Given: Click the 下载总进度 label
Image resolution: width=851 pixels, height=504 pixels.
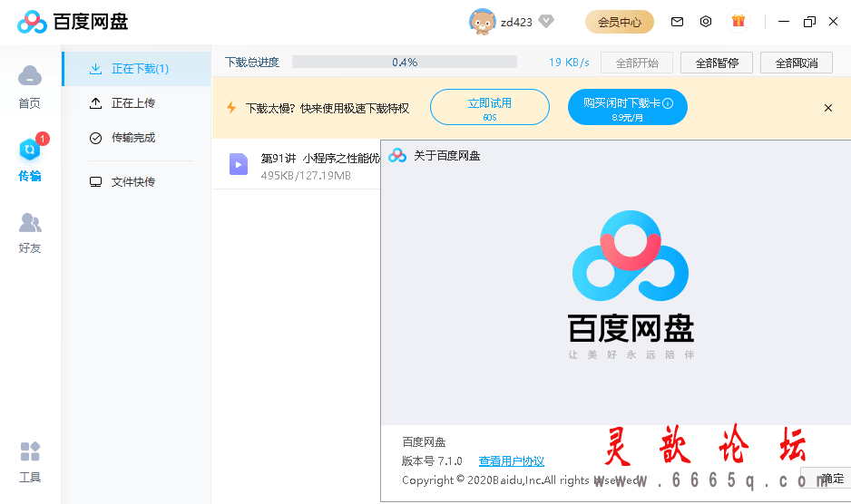Looking at the screenshot, I should (252, 63).
